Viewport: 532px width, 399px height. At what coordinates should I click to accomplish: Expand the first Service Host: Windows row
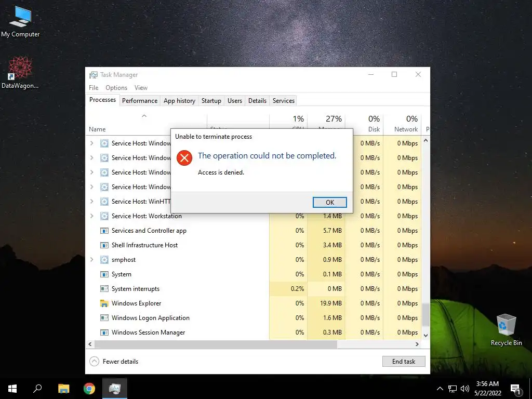click(91, 143)
